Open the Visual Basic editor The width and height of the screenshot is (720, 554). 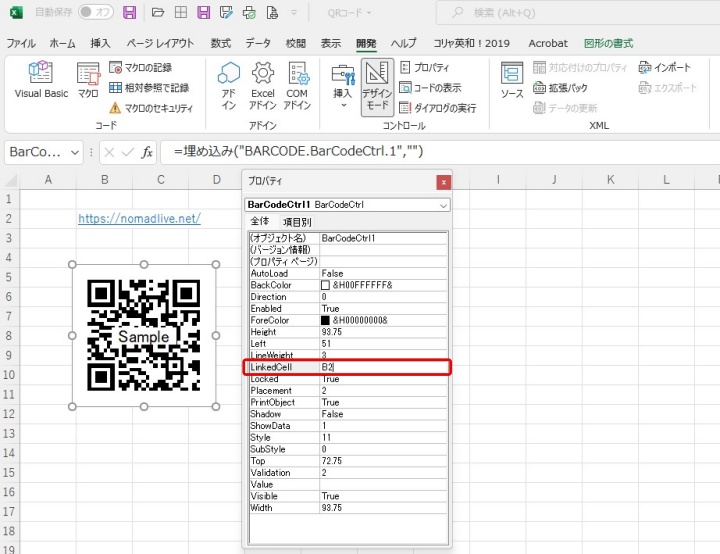41,80
